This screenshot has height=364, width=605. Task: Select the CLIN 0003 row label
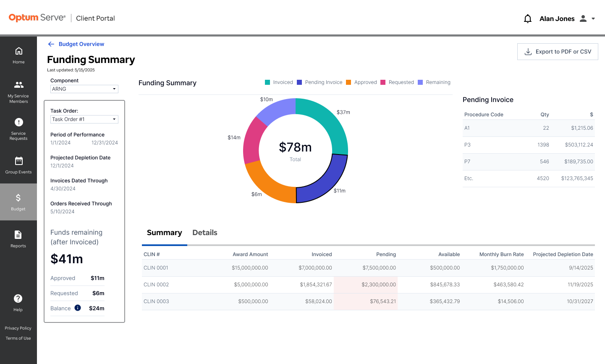(156, 301)
